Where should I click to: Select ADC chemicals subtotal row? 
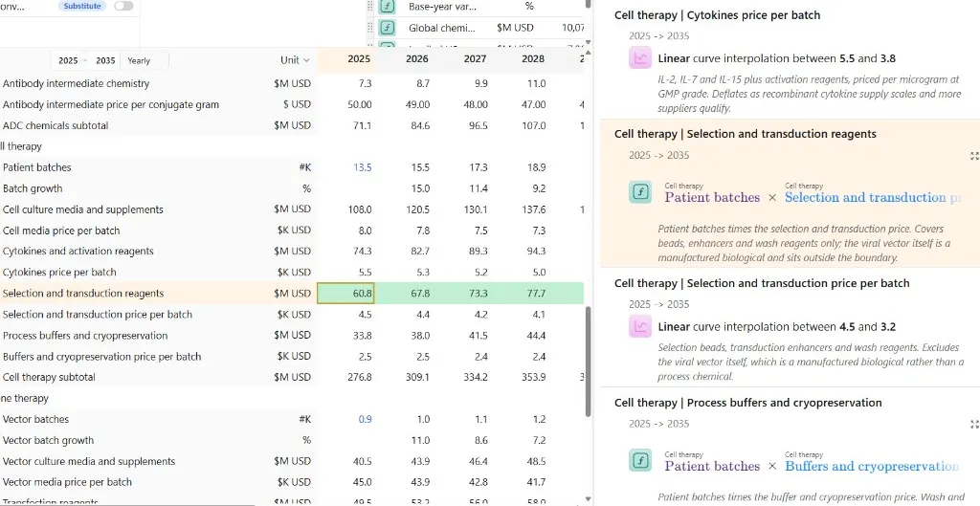pyautogui.click(x=56, y=125)
